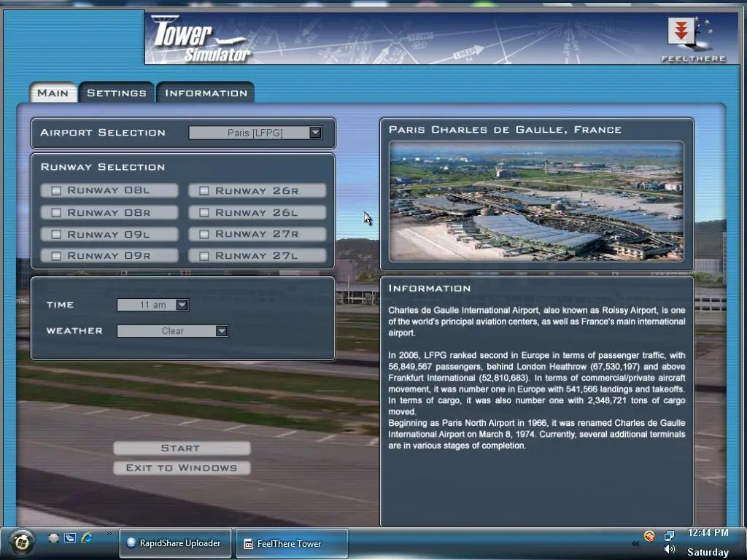Open the Information tab

click(x=206, y=93)
